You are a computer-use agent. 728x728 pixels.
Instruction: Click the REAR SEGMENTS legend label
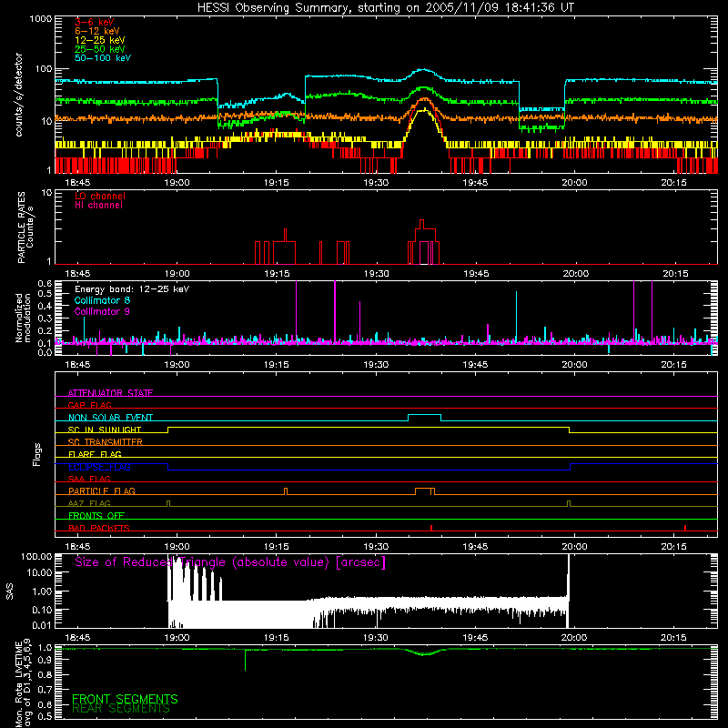tap(121, 709)
